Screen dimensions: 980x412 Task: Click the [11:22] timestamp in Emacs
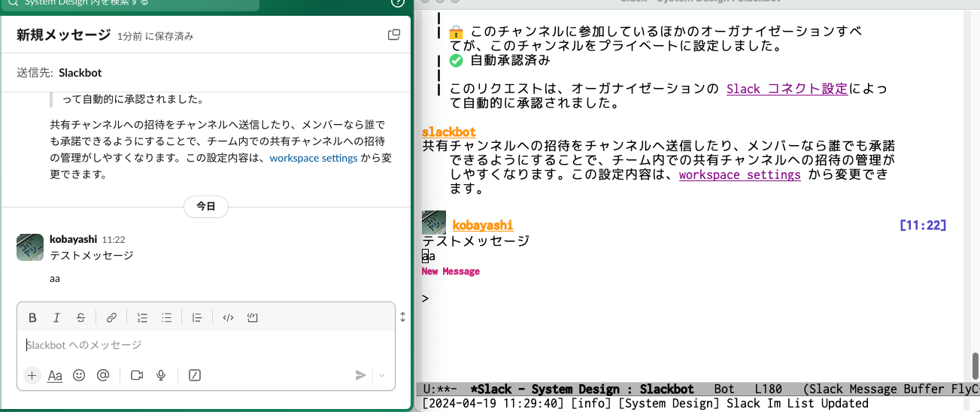923,225
